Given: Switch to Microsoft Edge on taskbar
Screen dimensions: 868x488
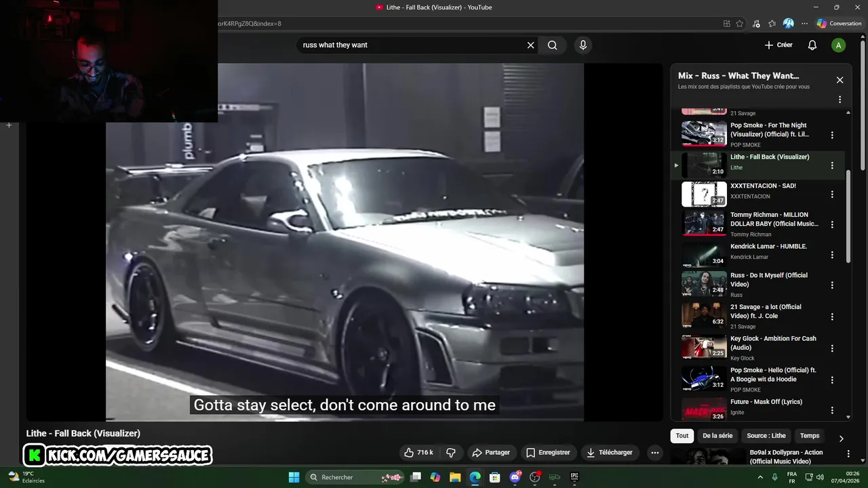Looking at the screenshot, I should (x=475, y=477).
